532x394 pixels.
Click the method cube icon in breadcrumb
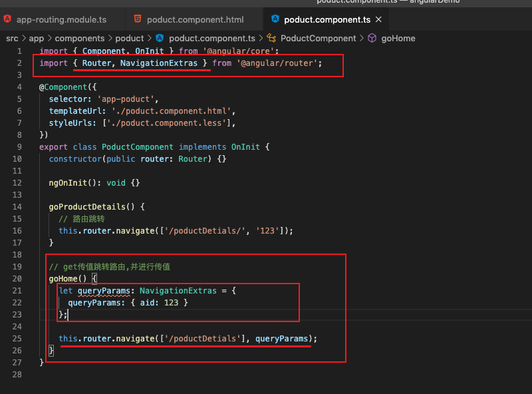(x=372, y=38)
